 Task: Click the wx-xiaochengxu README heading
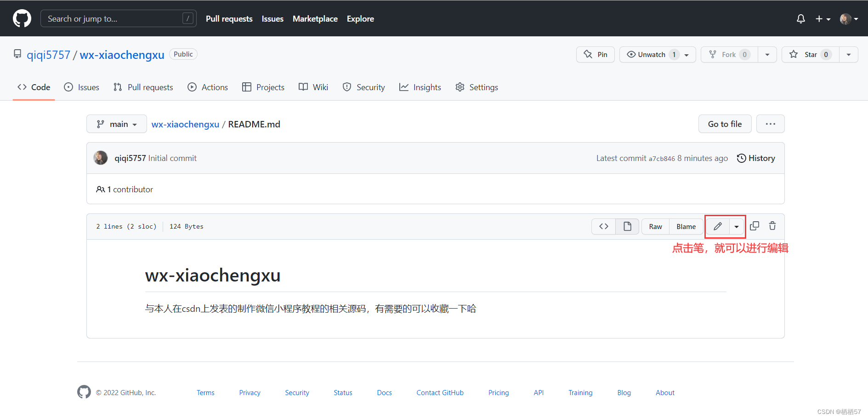click(x=213, y=276)
